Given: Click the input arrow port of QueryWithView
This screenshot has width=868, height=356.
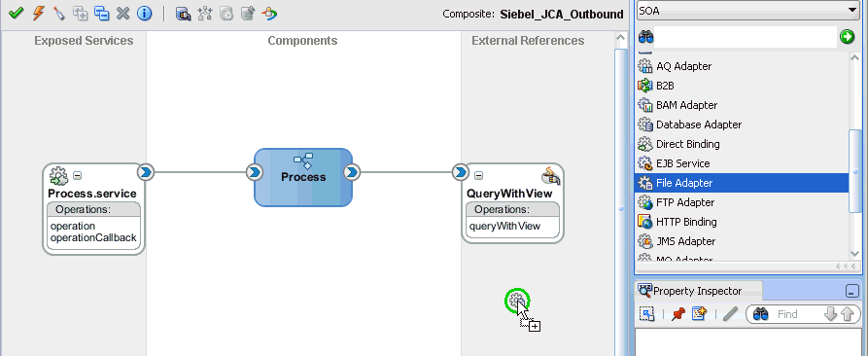Looking at the screenshot, I should [x=460, y=172].
